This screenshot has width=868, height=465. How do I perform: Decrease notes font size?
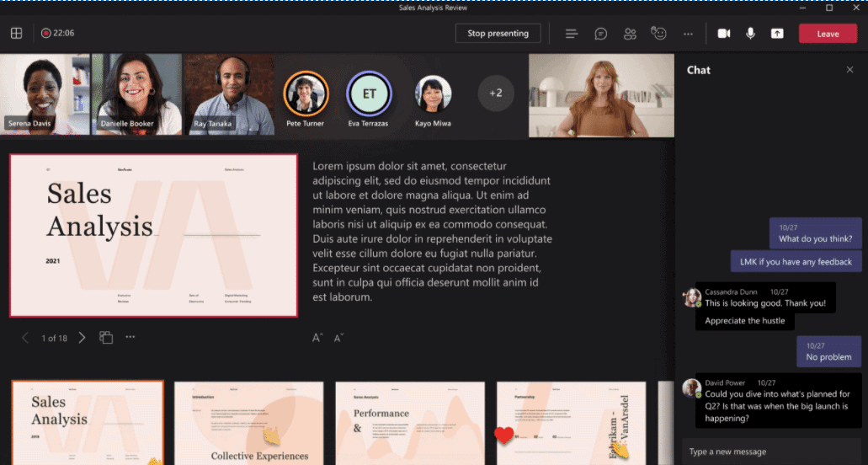pyautogui.click(x=338, y=338)
